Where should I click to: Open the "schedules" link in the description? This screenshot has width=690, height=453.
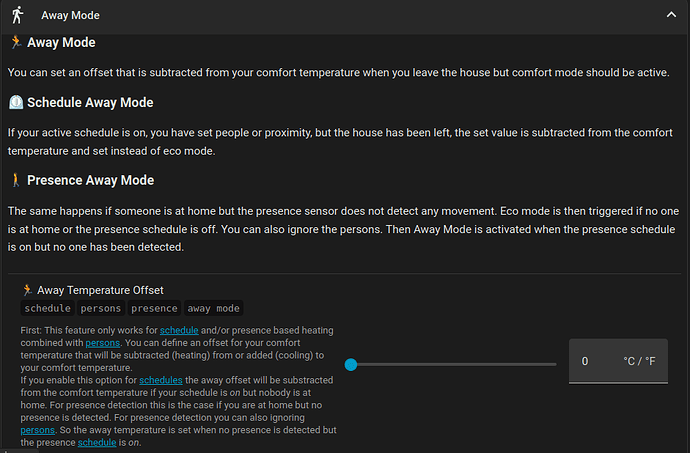point(161,380)
